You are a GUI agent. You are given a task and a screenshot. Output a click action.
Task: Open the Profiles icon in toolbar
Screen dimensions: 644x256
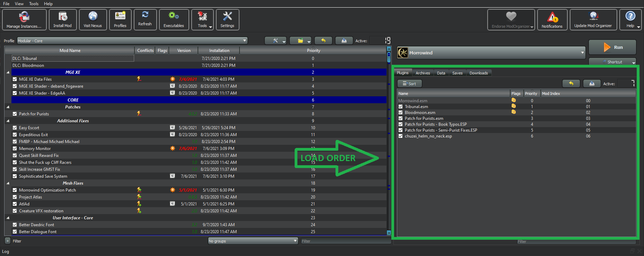[x=120, y=20]
